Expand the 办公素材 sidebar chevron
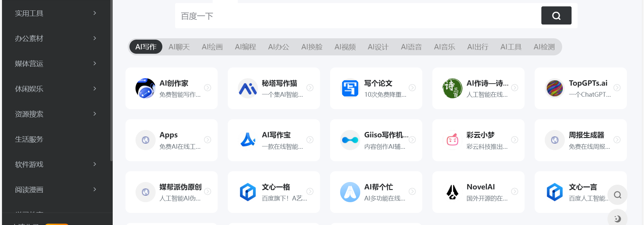Viewport: 644px width, 225px height. tap(95, 38)
